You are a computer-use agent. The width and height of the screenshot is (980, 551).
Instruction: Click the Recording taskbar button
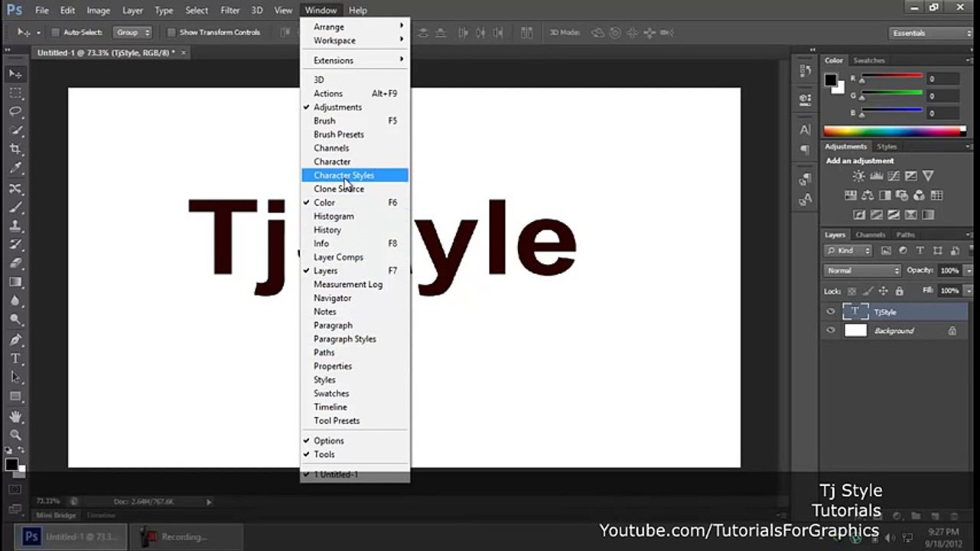point(186,536)
